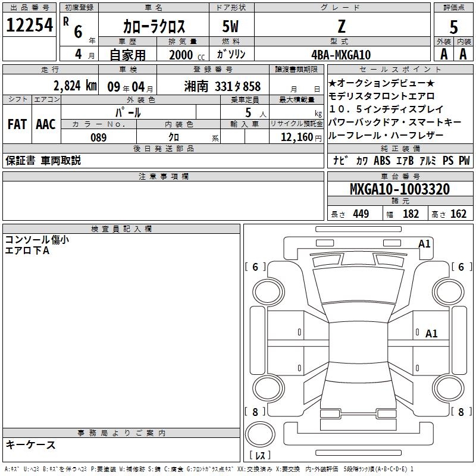Click the A1 damage mark near the front bumper
Screen dimensions: 476x476
424,243
